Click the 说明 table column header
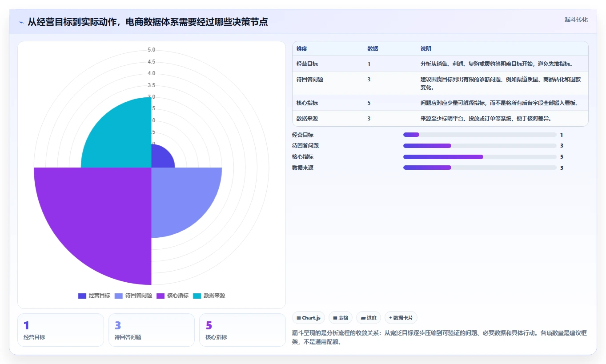This screenshot has height=364, width=606. pos(426,49)
